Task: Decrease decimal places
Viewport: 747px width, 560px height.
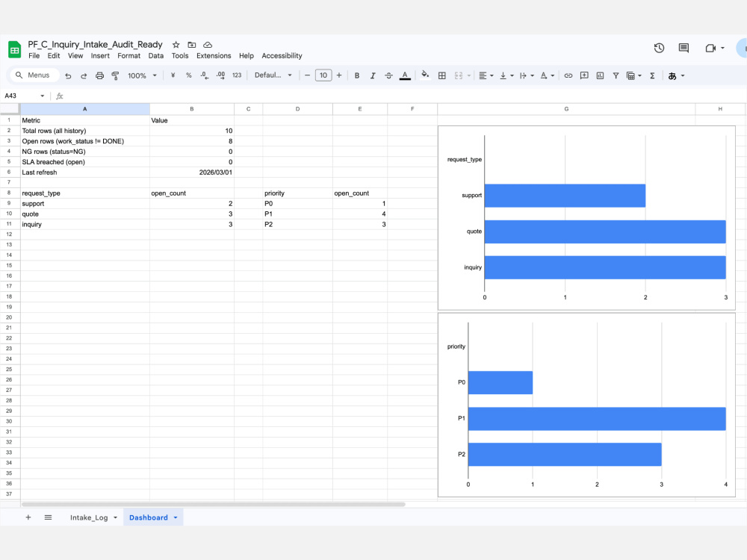Action: click(x=205, y=75)
